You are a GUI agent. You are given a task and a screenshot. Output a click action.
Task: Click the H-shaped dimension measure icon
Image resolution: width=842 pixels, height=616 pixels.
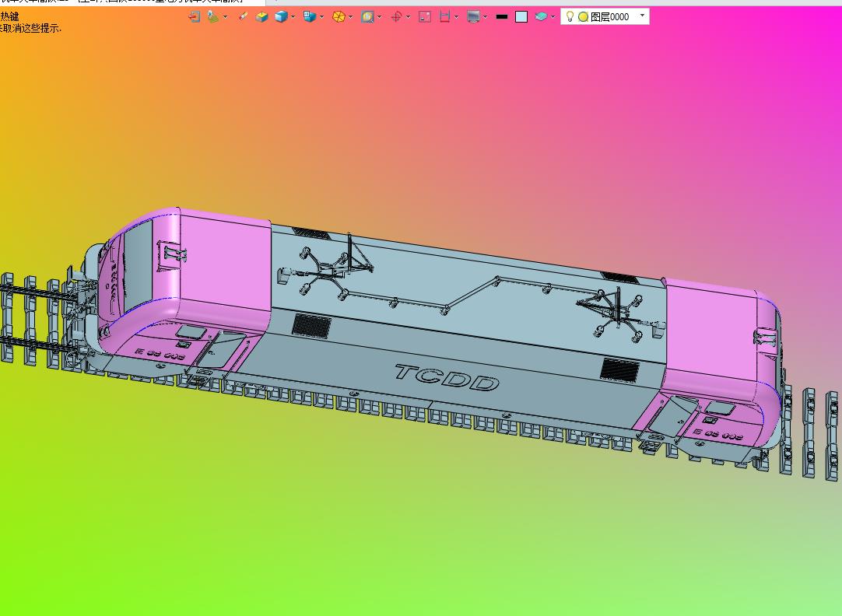pyautogui.click(x=444, y=16)
